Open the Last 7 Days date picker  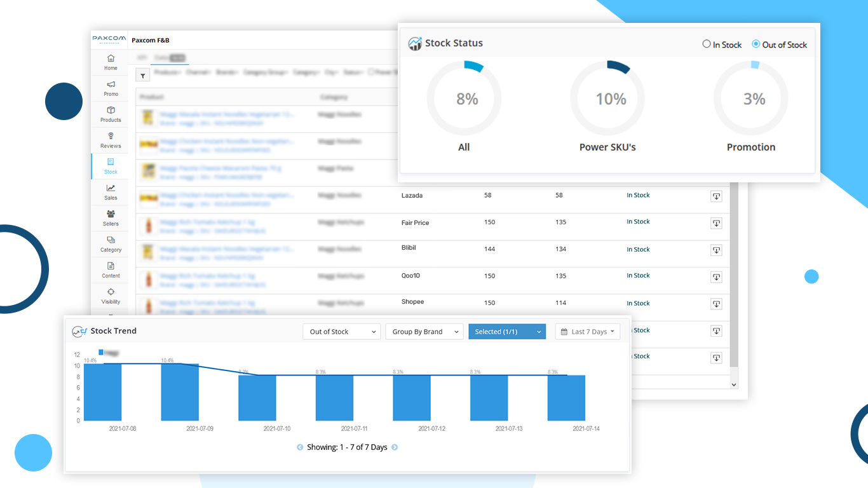[588, 332]
